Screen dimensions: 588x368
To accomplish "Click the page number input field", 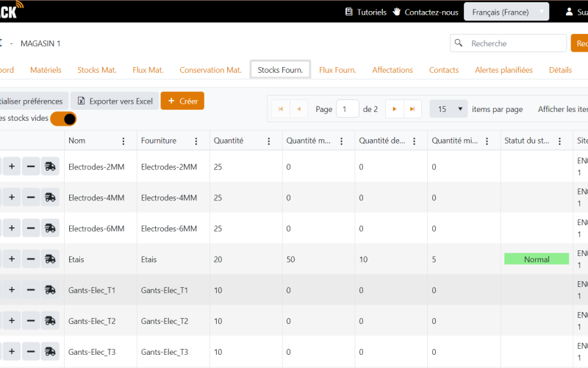I will tap(348, 109).
